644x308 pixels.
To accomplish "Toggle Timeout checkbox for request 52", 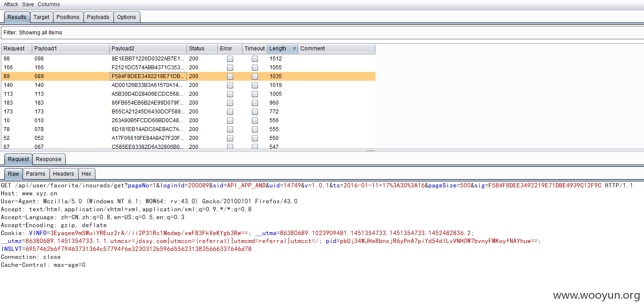I will [x=255, y=138].
